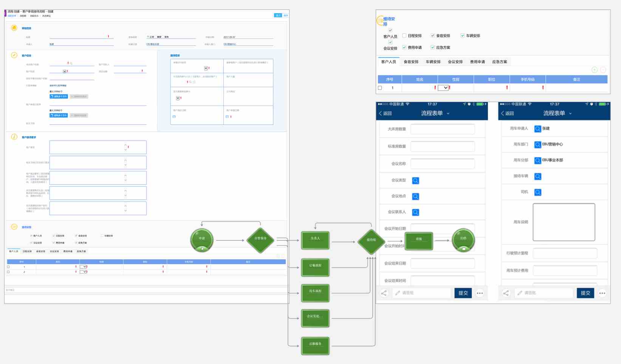Click the search icon beside 会议地点
Image resolution: width=621 pixels, height=364 pixels.
coord(415,197)
